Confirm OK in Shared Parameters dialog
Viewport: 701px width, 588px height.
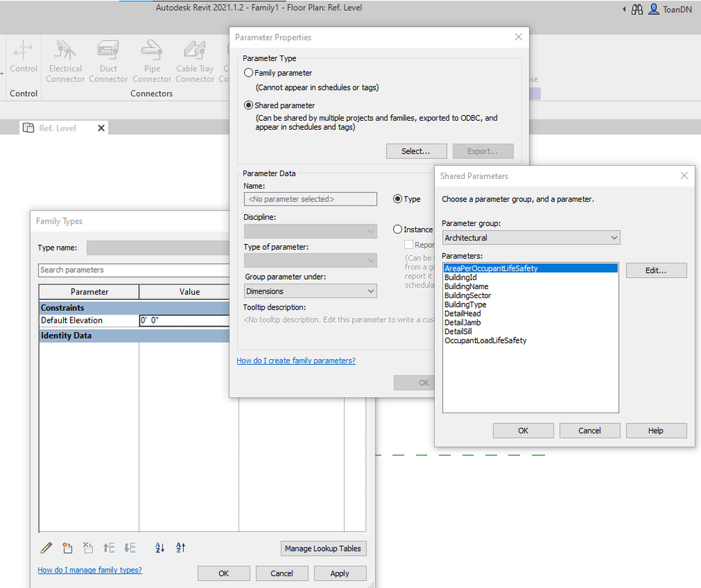point(523,431)
